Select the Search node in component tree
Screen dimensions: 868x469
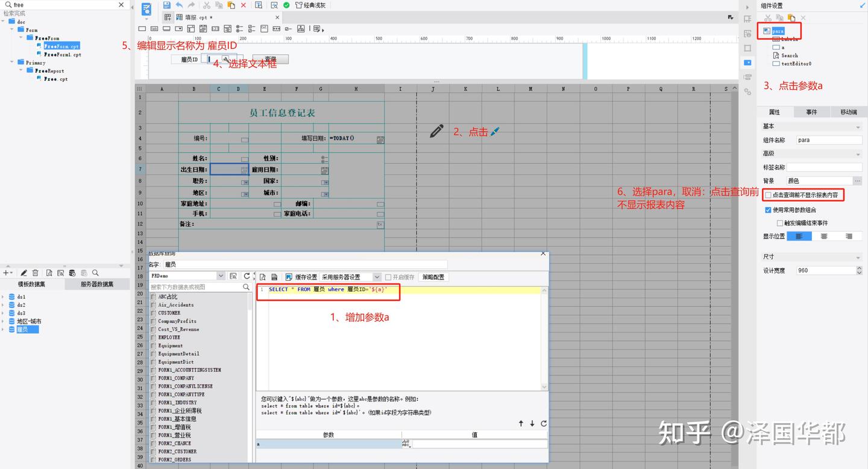click(x=790, y=55)
